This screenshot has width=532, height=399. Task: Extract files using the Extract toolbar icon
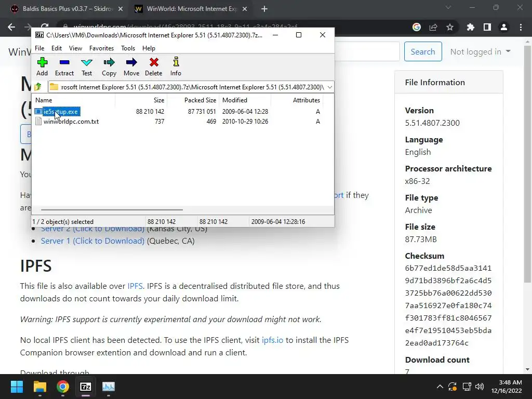click(64, 66)
